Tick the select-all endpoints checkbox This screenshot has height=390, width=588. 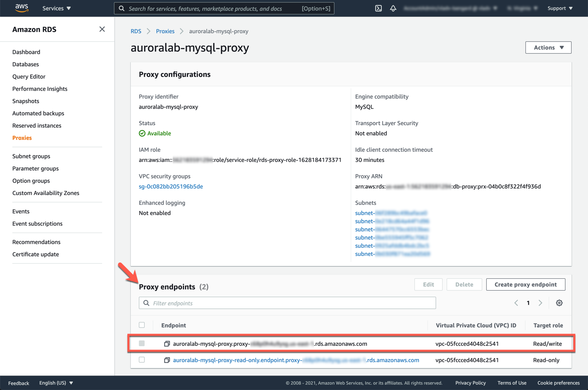(x=142, y=325)
